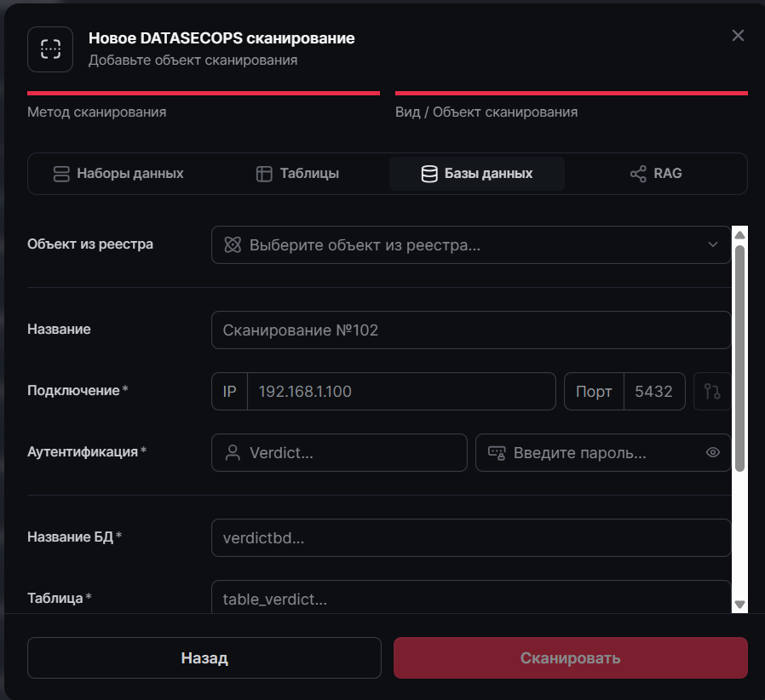This screenshot has width=765, height=700.
Task: Click the RAG share nodes icon
Action: [638, 174]
